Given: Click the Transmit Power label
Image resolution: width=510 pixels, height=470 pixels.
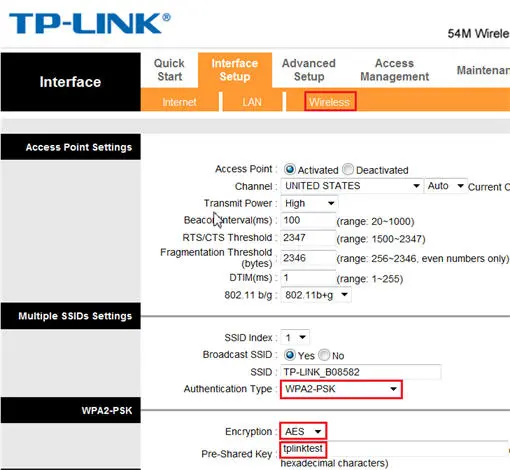Looking at the screenshot, I should point(238,203).
